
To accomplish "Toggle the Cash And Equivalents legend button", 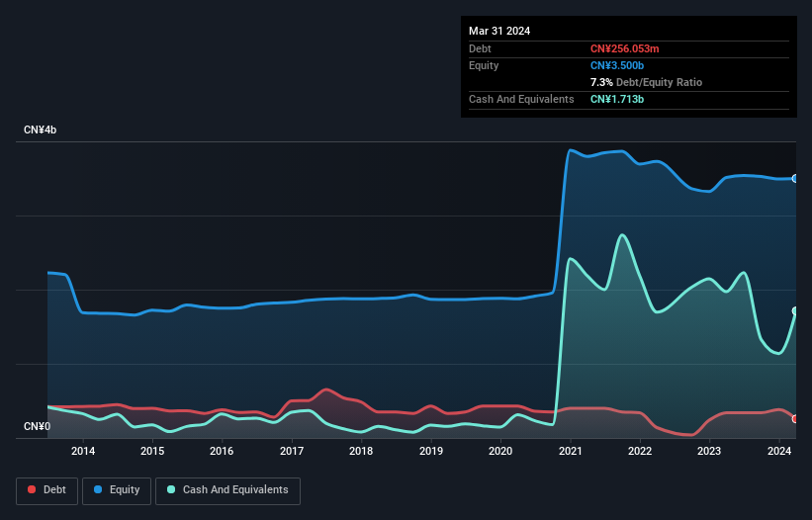I will click(x=227, y=490).
